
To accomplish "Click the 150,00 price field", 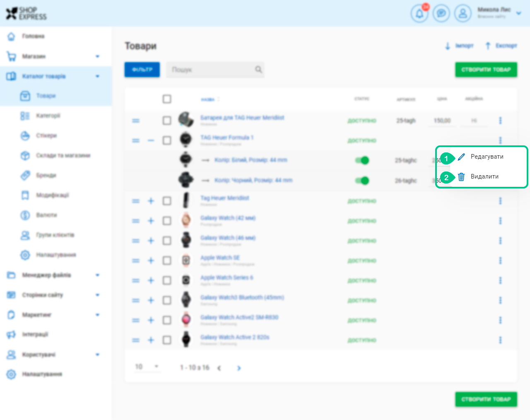I will (x=442, y=121).
